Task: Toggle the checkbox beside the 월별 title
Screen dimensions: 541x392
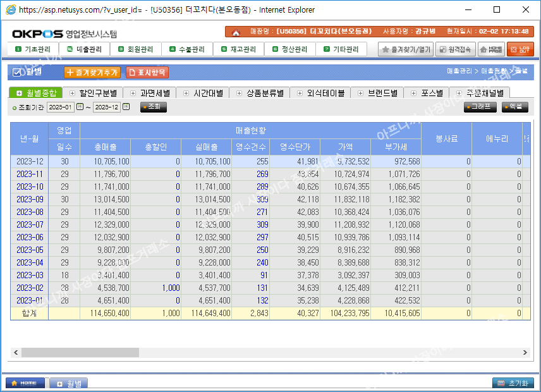Action: point(17,73)
